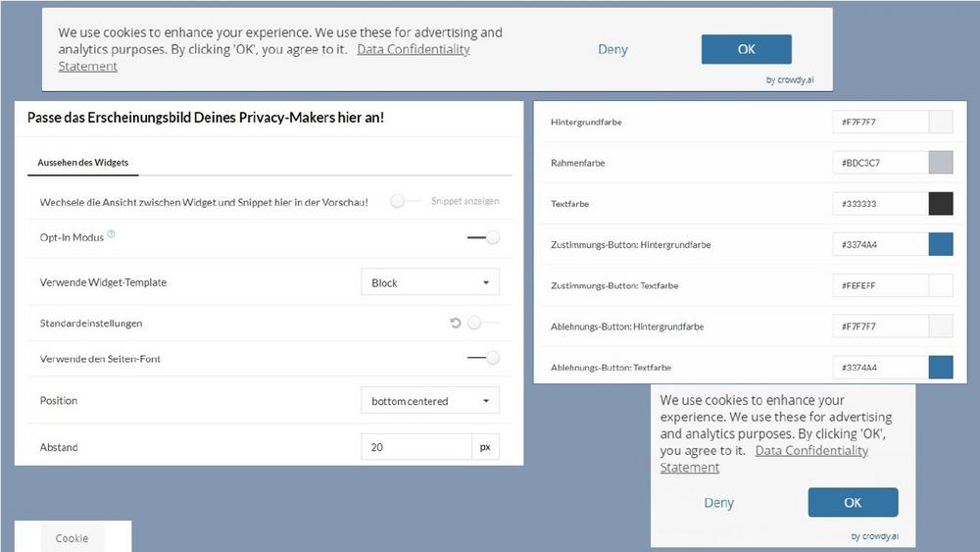Image resolution: width=980 pixels, height=552 pixels.
Task: Click Deny in the wide cookie banner
Action: tap(612, 49)
